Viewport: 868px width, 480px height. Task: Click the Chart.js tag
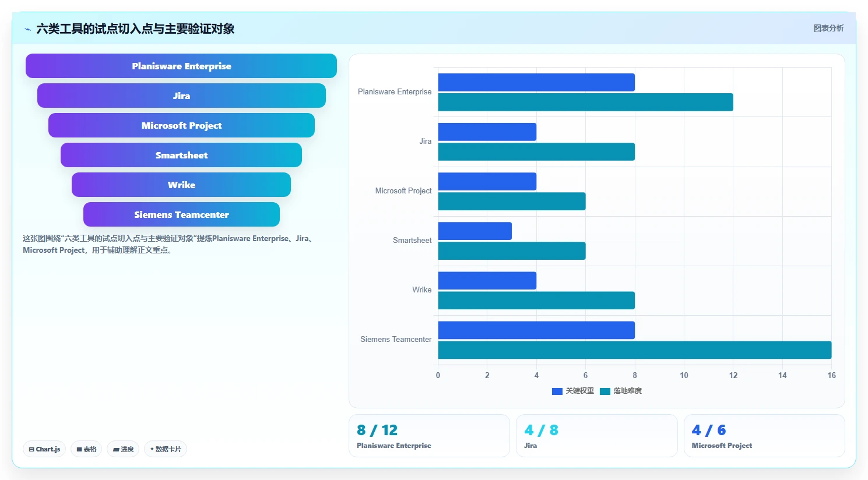(x=44, y=449)
